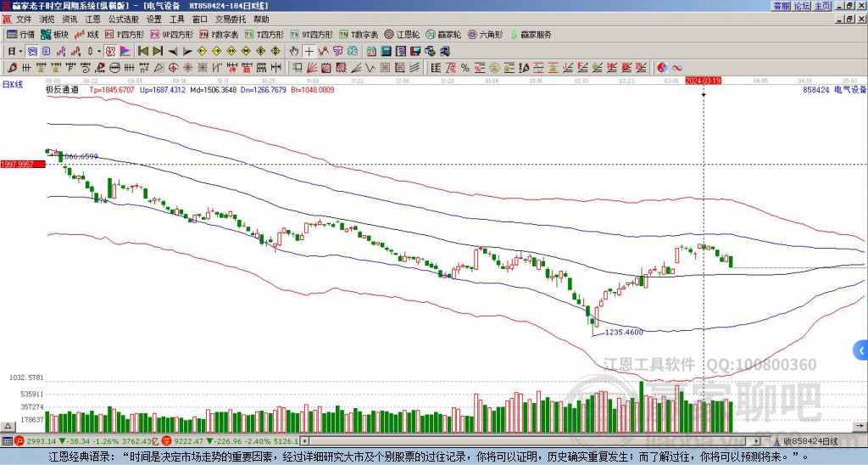Open the 六角形 hexagon tool
Viewport: 868px width, 465px height.
(x=486, y=35)
